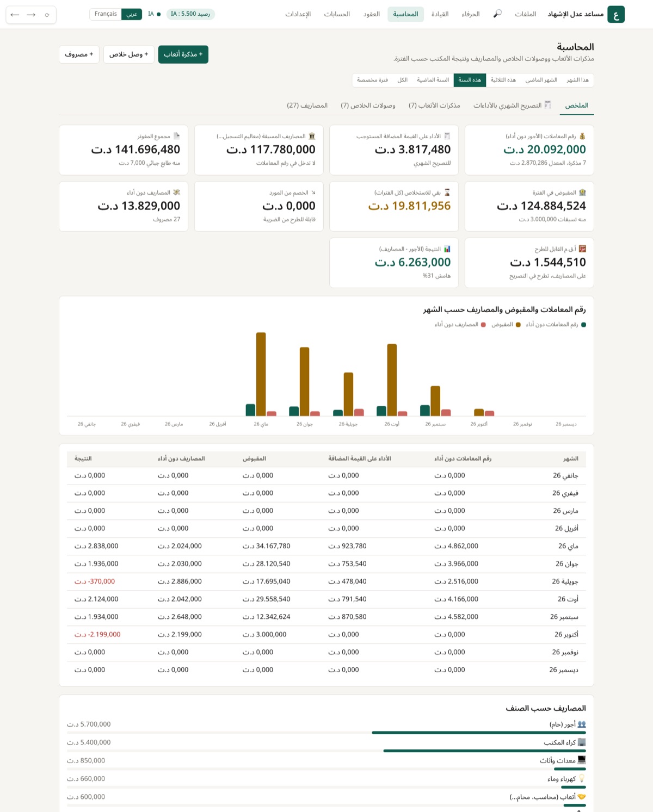Click the bar chart icon on النتيجة card
The height and width of the screenshot is (812, 653).
click(x=447, y=249)
